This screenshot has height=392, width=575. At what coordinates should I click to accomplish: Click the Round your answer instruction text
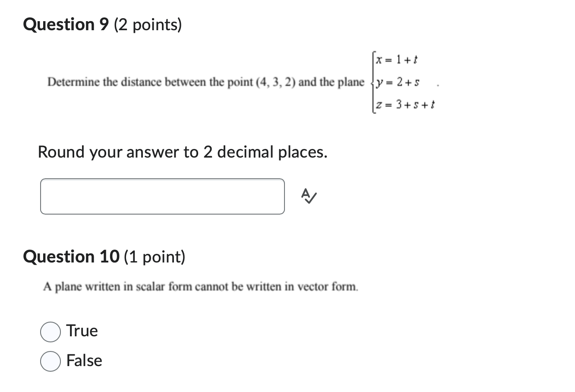pos(183,152)
